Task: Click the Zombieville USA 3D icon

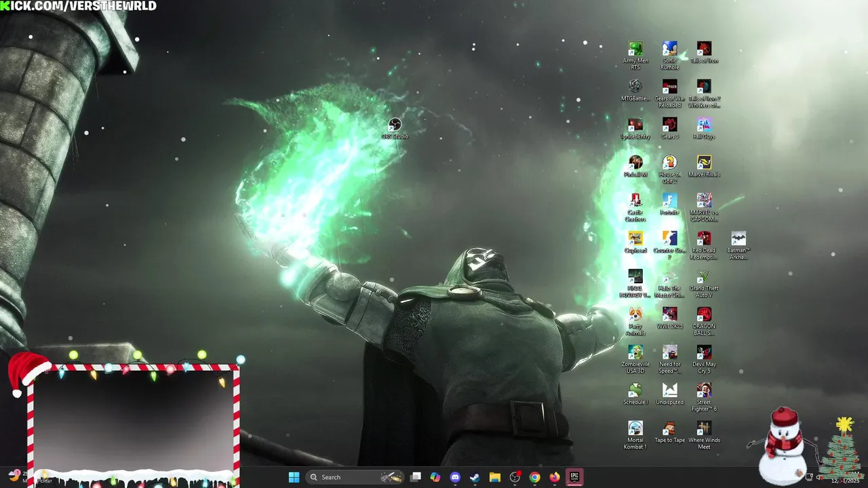Action: (x=635, y=359)
